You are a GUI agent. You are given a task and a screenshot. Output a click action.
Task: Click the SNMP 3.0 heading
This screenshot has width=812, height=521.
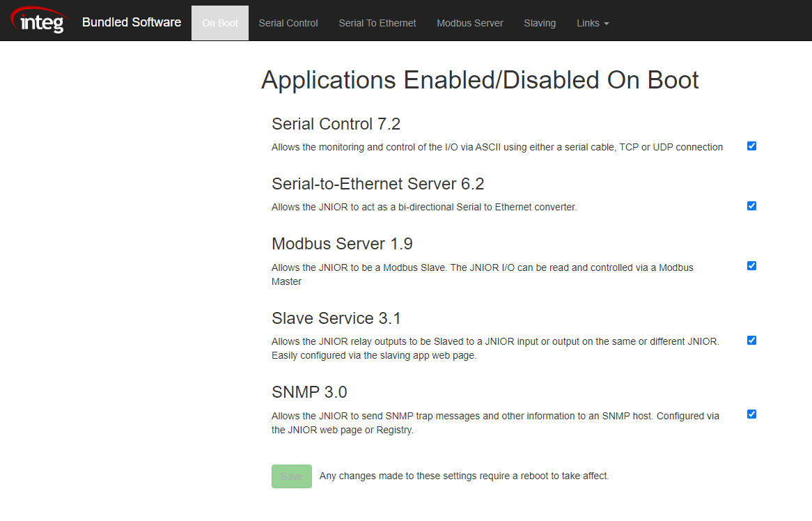[309, 392]
